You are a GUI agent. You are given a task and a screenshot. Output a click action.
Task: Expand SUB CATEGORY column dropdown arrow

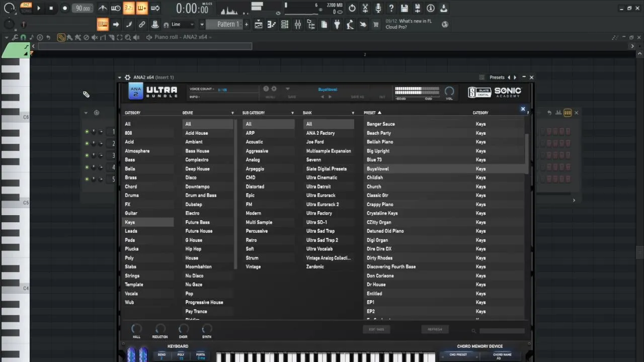coord(292,113)
